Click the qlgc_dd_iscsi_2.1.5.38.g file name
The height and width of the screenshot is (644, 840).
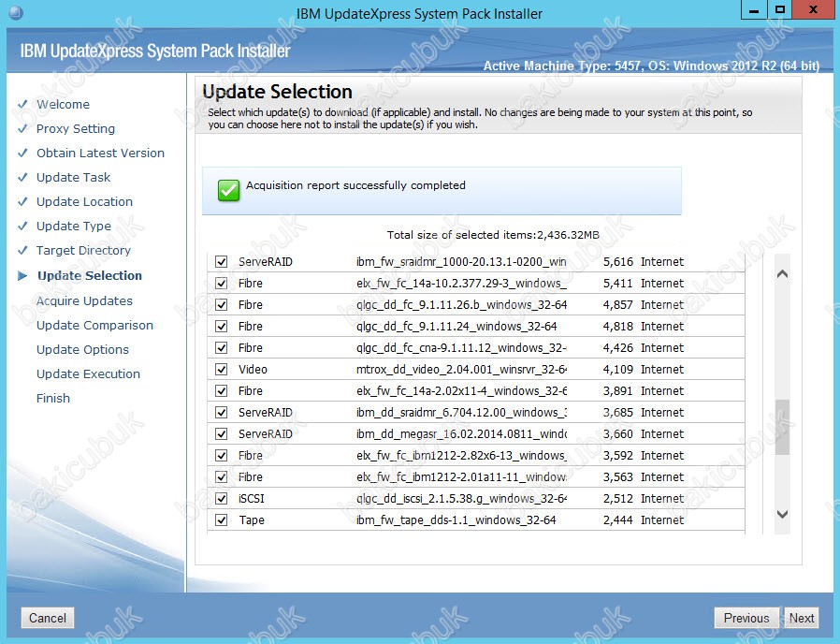point(461,498)
